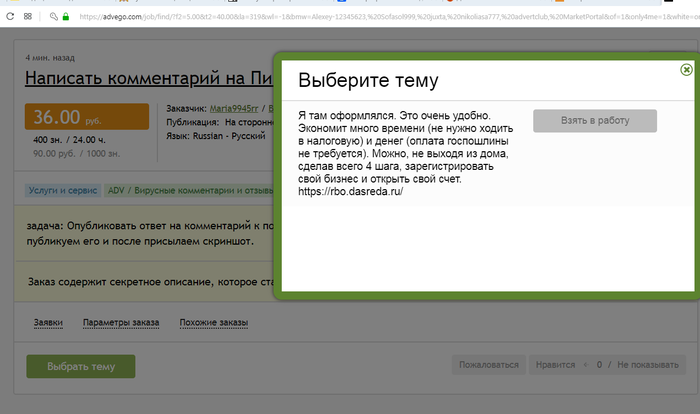Click the '90.00 руб. / 1000 зн.' text
This screenshot has width=700, height=414.
[76, 154]
